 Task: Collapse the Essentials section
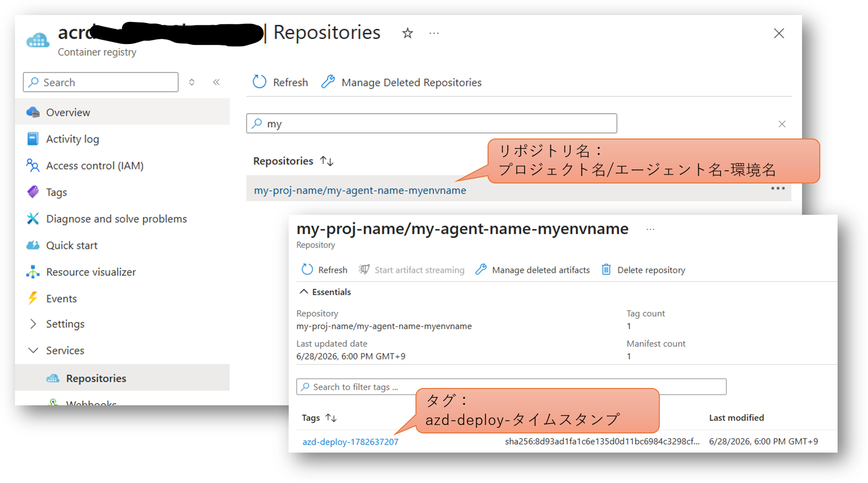304,292
